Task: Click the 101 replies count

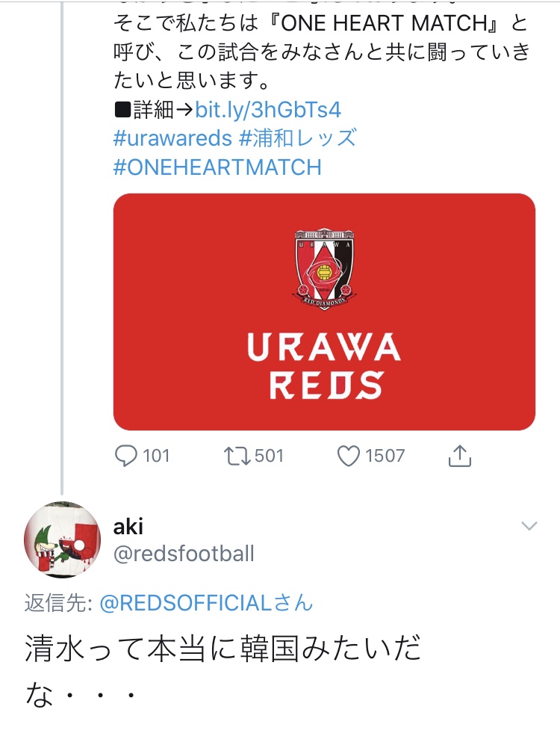Action: (155, 455)
